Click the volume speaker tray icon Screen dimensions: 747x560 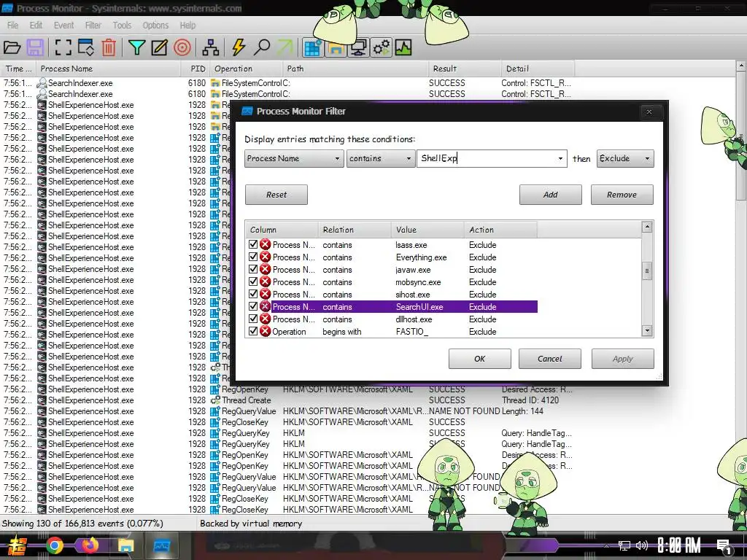642,545
